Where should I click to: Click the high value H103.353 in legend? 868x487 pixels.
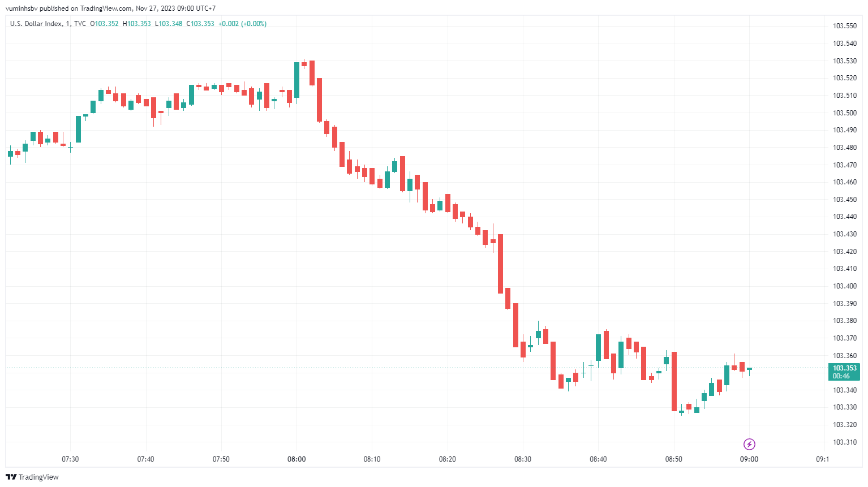(x=137, y=24)
